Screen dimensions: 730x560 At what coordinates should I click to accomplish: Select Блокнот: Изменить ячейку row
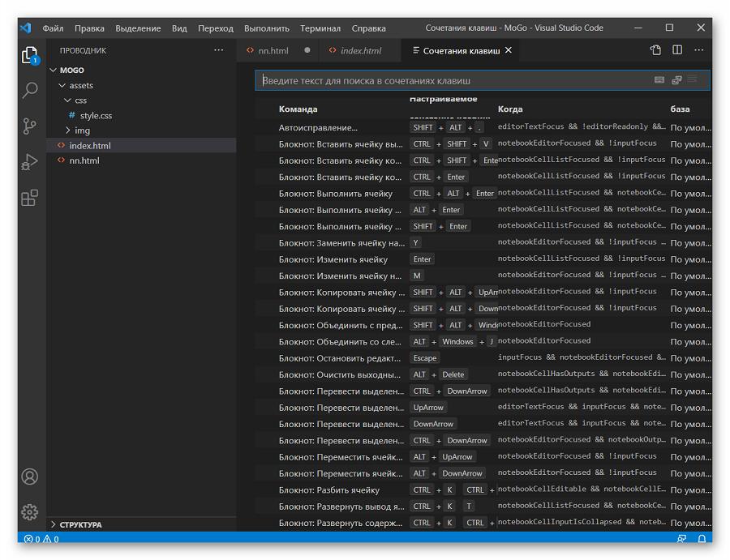click(x=483, y=259)
